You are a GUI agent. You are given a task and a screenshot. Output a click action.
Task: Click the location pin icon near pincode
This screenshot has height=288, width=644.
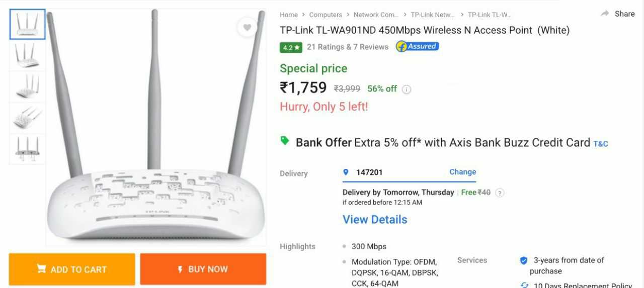pyautogui.click(x=346, y=172)
